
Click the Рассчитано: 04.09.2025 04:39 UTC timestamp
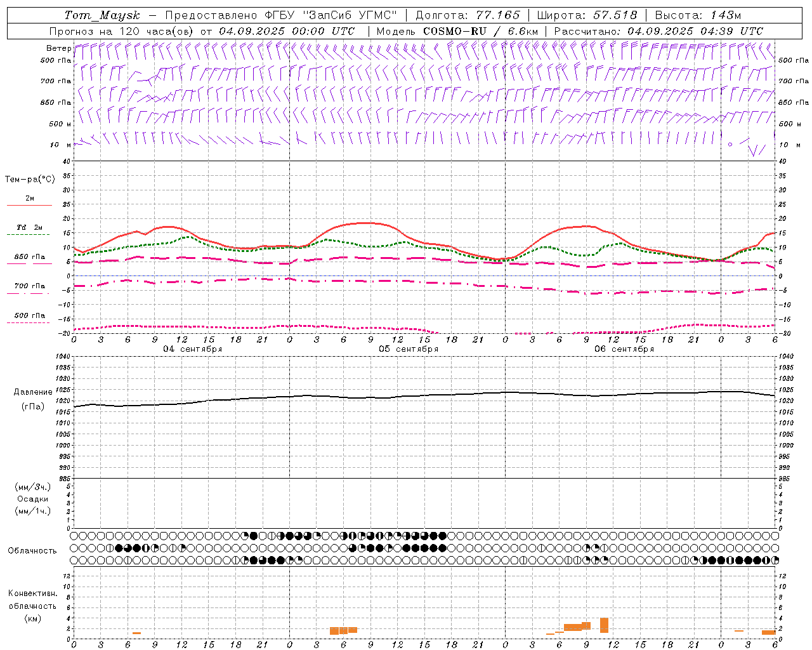pyautogui.click(x=658, y=31)
